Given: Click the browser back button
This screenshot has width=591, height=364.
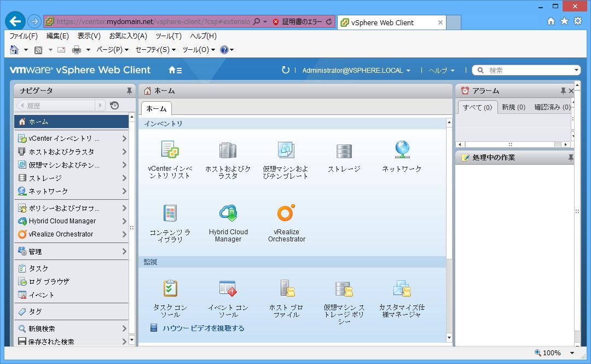Looking at the screenshot, I should tap(15, 21).
